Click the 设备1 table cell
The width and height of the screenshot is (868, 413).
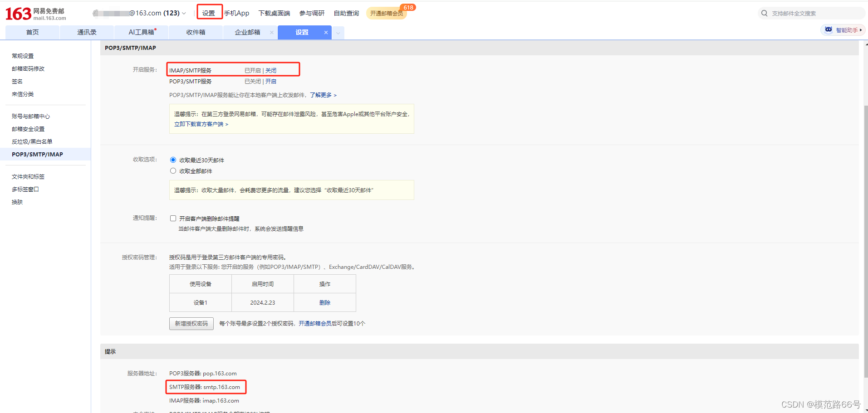pos(201,303)
